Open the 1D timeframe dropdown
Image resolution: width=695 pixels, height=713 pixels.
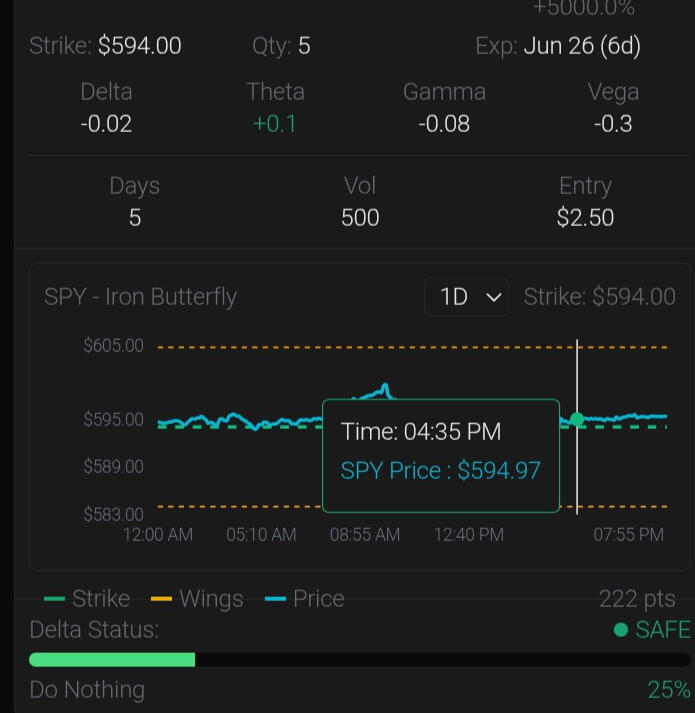[466, 297]
